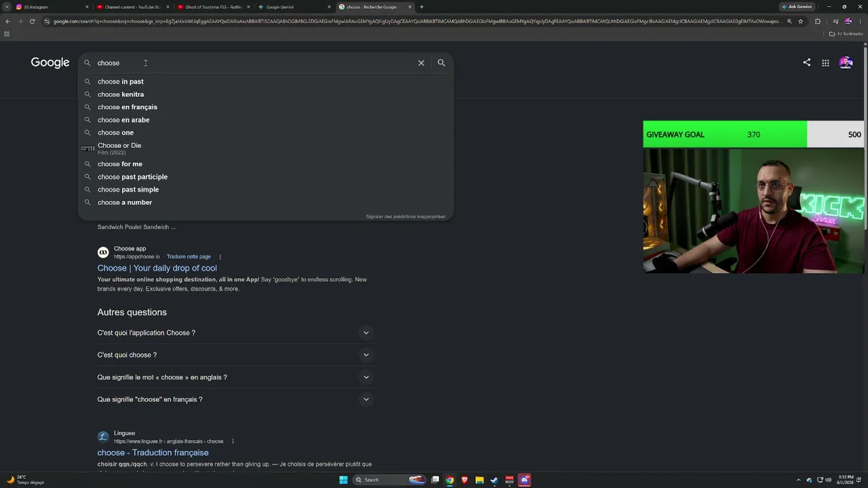Open the Windows Start menu
This screenshot has width=868, height=488.
[343, 480]
